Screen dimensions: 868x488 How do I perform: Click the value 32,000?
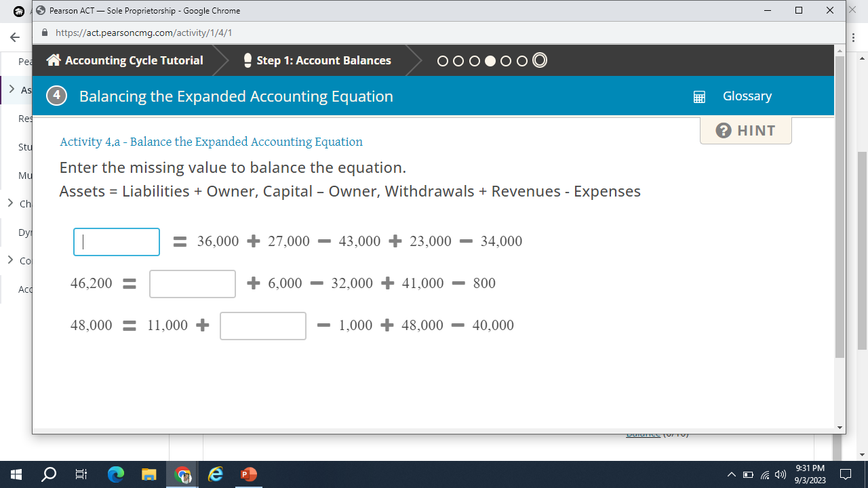[x=352, y=283]
